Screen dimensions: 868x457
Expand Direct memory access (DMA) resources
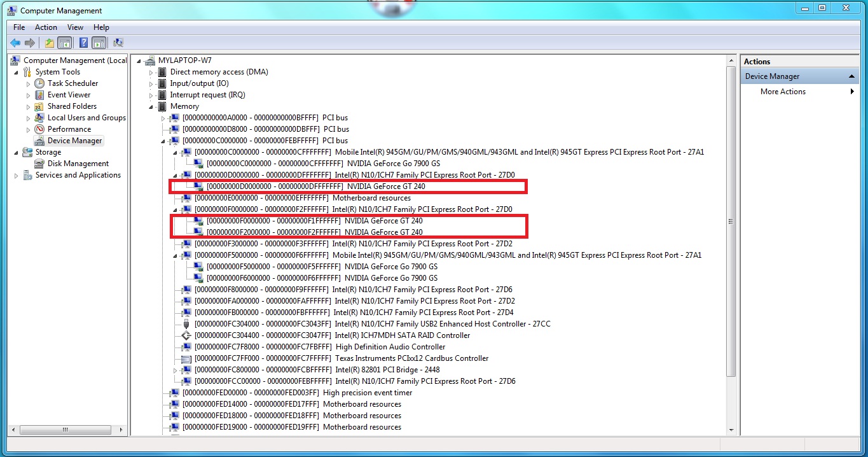pyautogui.click(x=151, y=72)
